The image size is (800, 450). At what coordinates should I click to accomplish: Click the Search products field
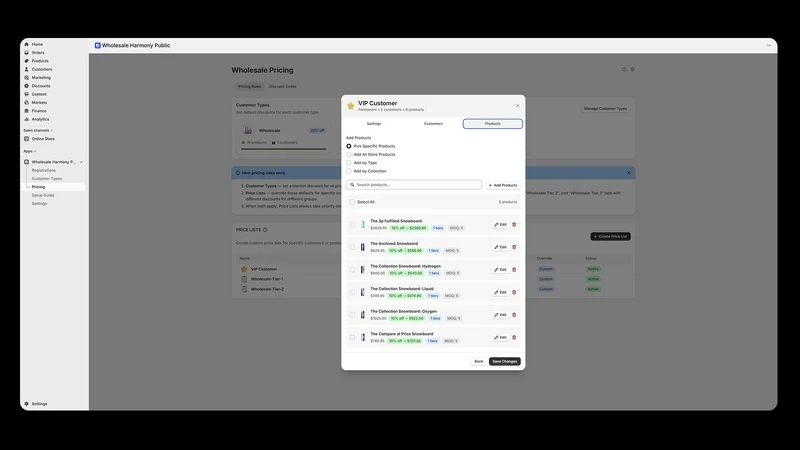click(414, 185)
